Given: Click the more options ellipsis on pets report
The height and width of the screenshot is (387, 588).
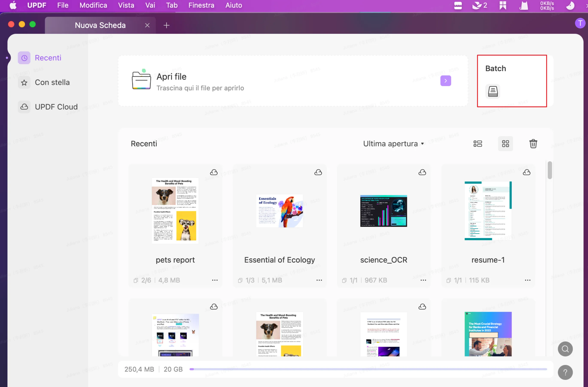Looking at the screenshot, I should coord(215,280).
